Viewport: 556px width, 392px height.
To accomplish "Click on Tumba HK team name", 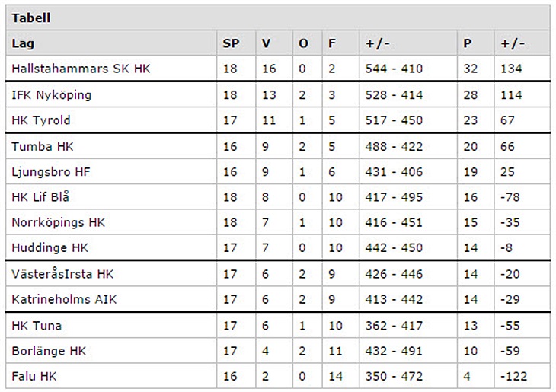I will [x=43, y=146].
